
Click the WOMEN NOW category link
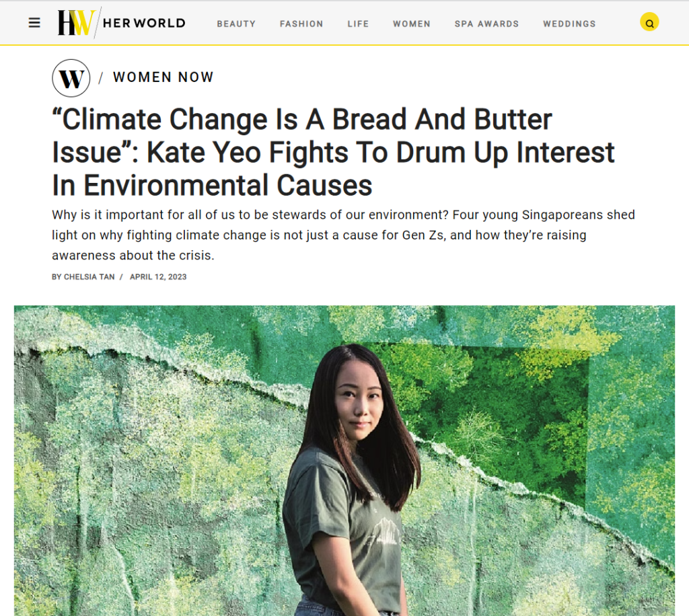coord(164,77)
